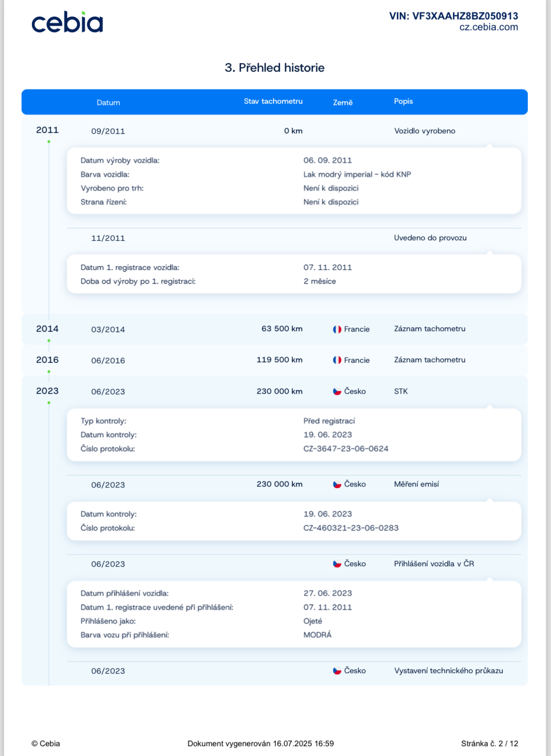Click the "Doba od výroby po 1. registraci:" label
Screen dimensions: 551x756
138,281
